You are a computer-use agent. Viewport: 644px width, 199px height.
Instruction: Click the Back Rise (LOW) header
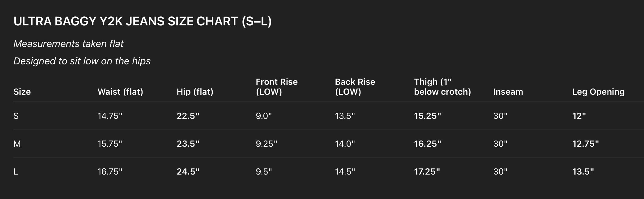355,87
